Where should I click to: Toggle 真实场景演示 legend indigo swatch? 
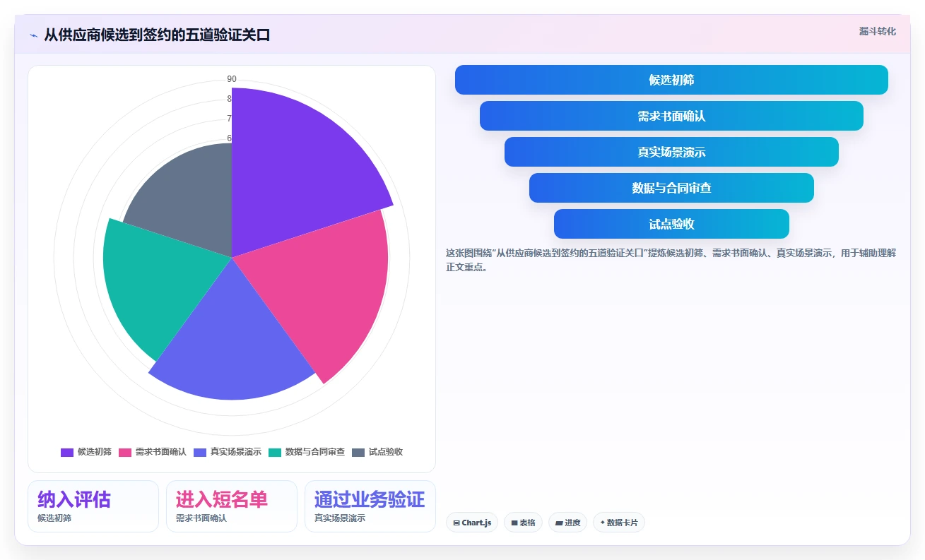[200, 452]
